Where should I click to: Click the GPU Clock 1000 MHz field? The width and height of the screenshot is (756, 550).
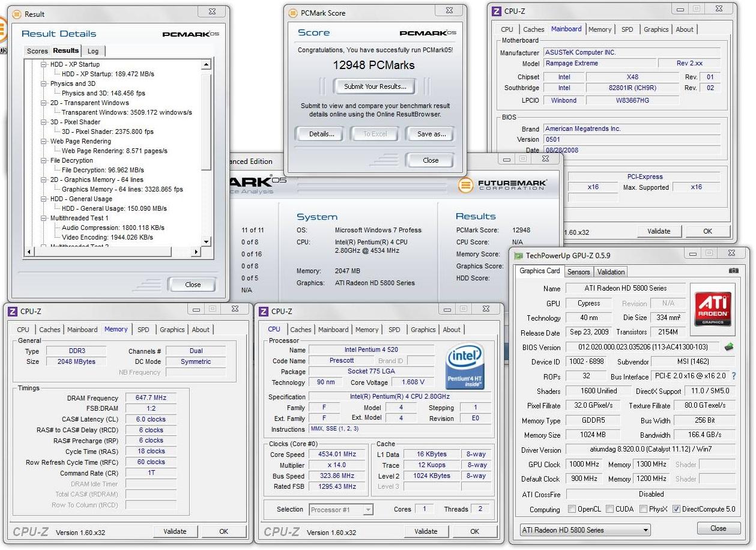click(x=584, y=464)
